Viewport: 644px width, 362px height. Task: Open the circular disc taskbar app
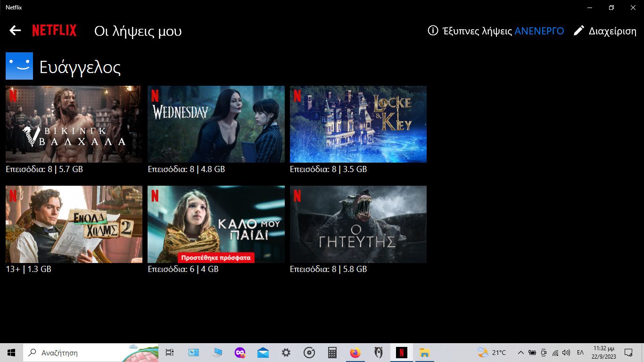[x=309, y=353]
